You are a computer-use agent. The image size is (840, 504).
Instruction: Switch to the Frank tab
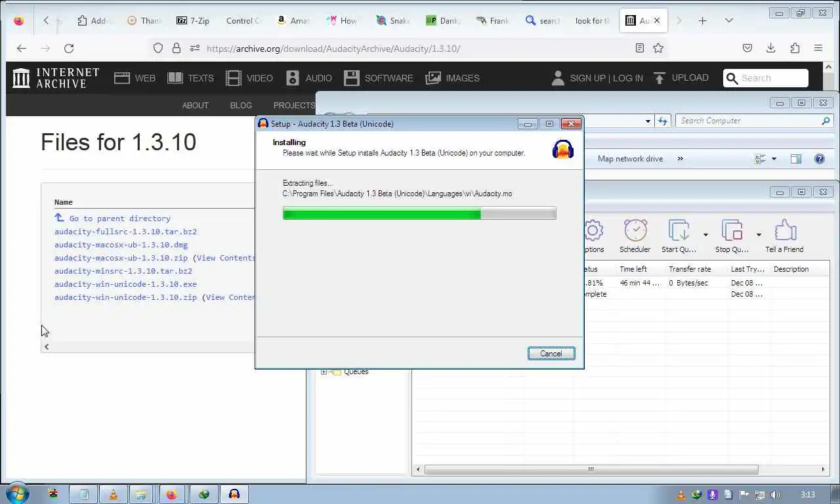[492, 20]
